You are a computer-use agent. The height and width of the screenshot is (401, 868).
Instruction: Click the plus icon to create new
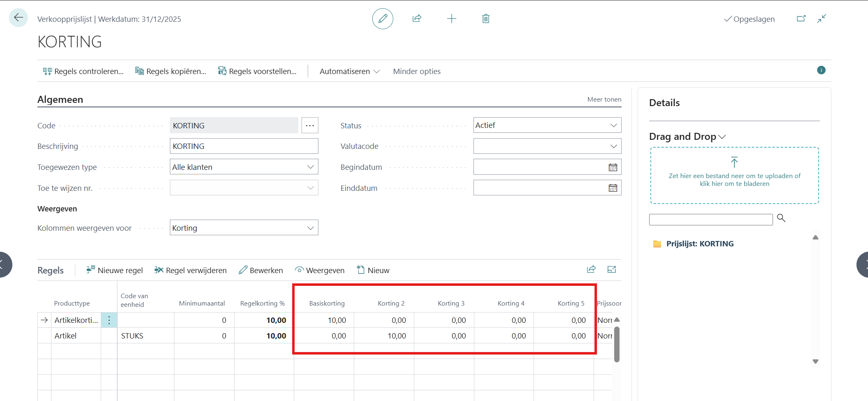pos(451,19)
